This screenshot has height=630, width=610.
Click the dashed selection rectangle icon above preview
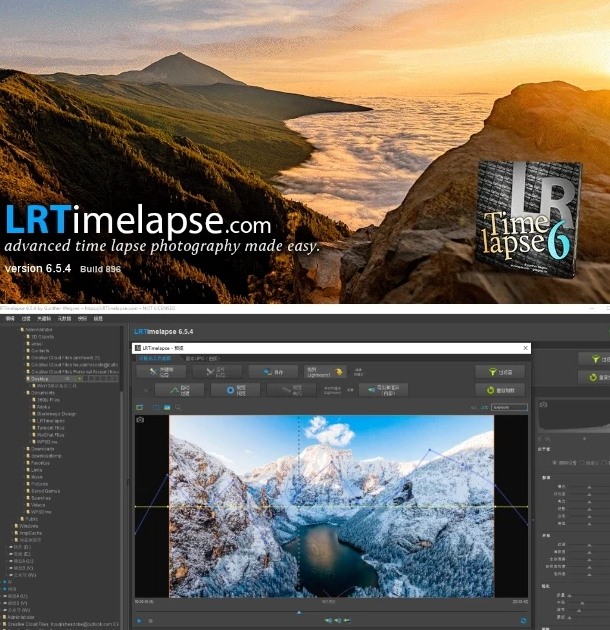156,407
